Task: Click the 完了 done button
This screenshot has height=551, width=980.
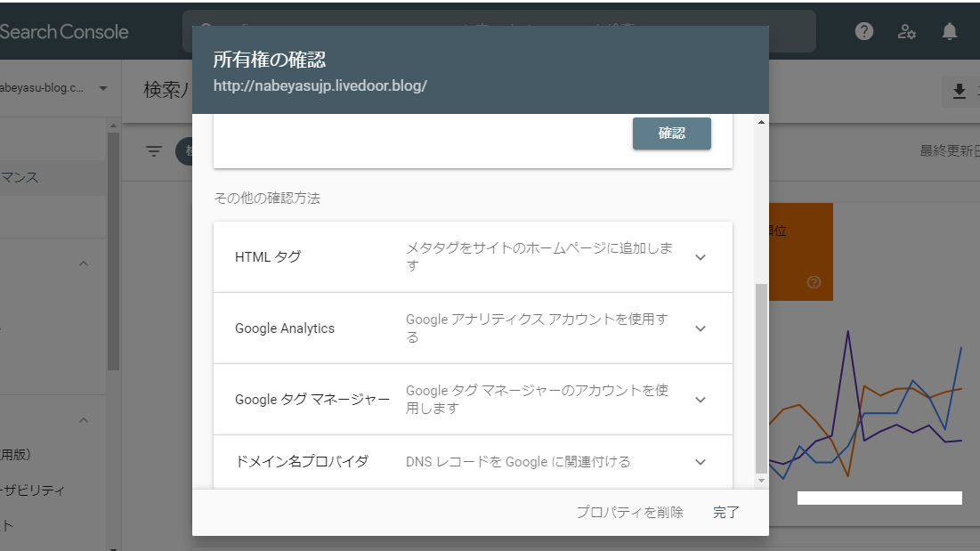Action: [x=726, y=512]
